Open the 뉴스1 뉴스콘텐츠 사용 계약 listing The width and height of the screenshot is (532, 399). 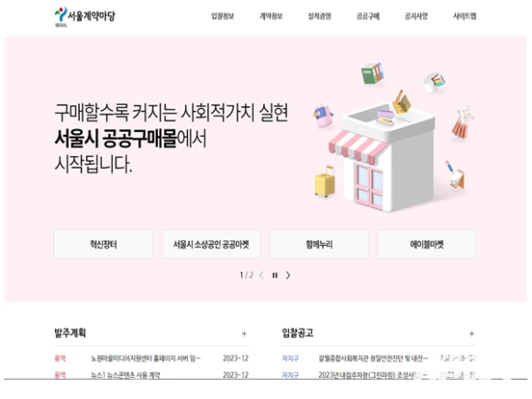point(125,375)
